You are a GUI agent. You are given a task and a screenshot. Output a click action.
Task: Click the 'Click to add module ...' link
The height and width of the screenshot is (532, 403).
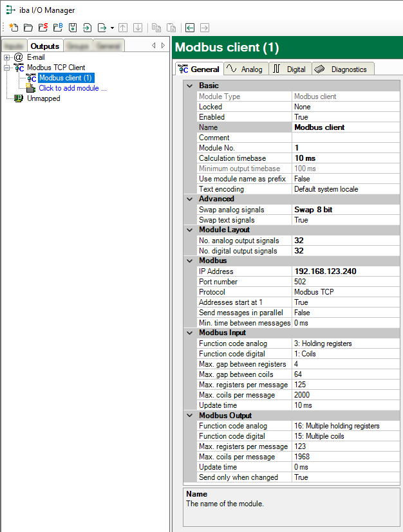(73, 88)
